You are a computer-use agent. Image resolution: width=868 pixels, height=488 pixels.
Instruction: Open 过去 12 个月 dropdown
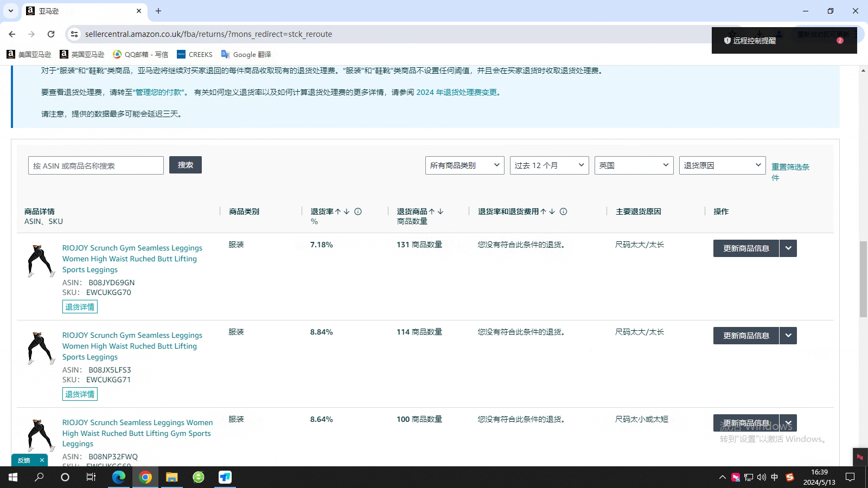550,165
